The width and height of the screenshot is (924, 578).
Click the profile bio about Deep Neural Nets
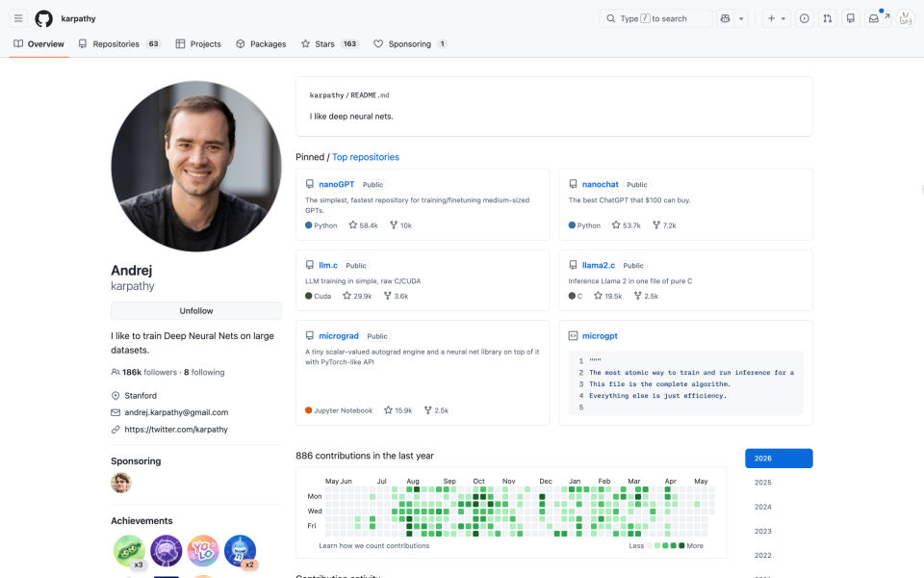point(192,343)
